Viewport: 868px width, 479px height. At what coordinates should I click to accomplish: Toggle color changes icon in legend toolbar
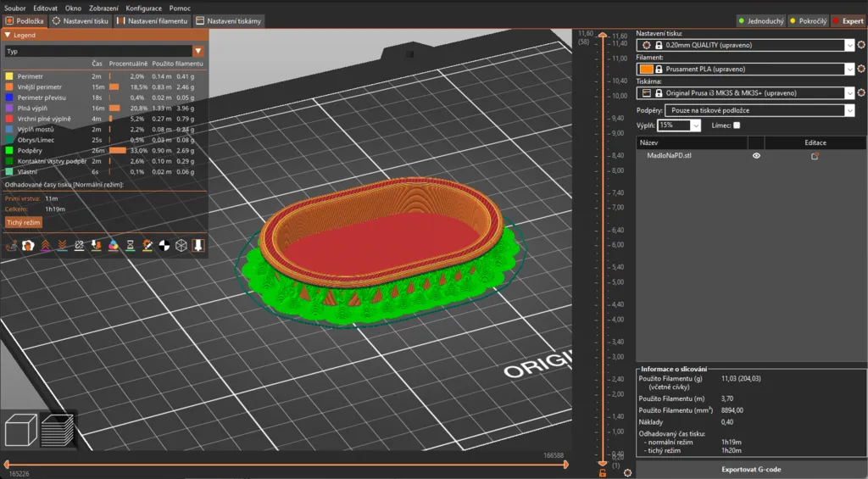click(113, 245)
